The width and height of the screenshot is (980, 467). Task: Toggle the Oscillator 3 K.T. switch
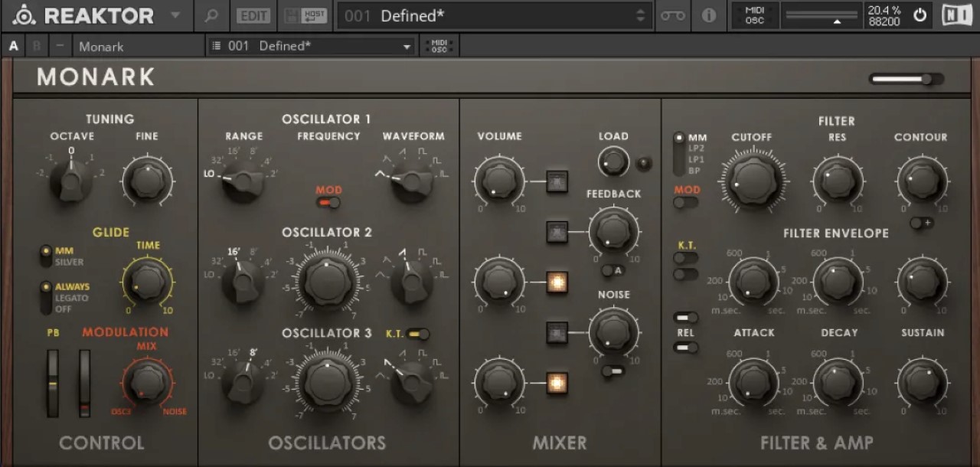click(419, 334)
